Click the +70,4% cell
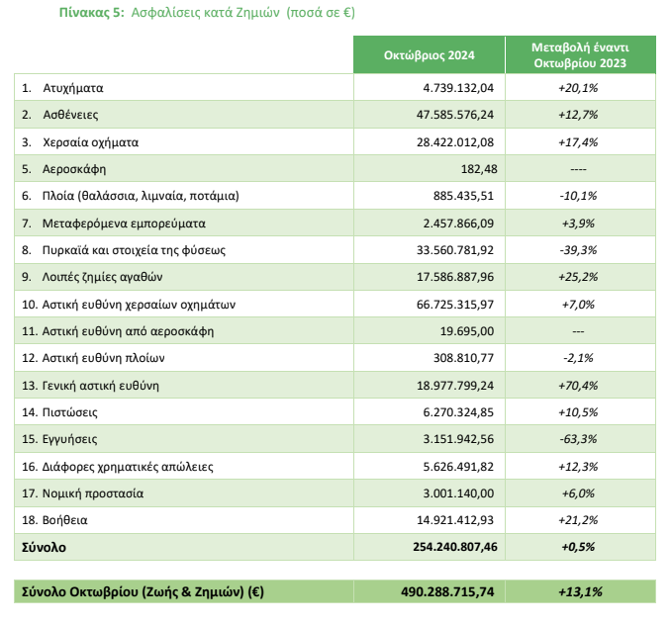This screenshot has width=672, height=626. (x=578, y=386)
